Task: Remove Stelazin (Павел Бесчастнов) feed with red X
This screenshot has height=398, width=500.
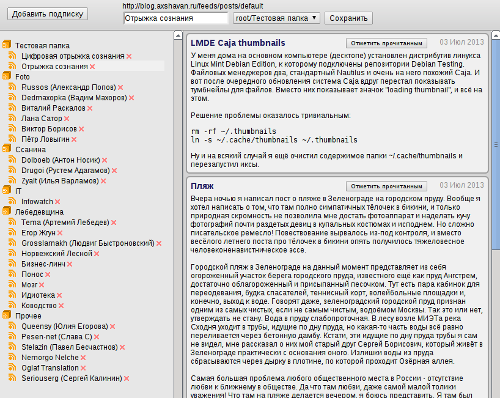Action: pyautogui.click(x=122, y=347)
